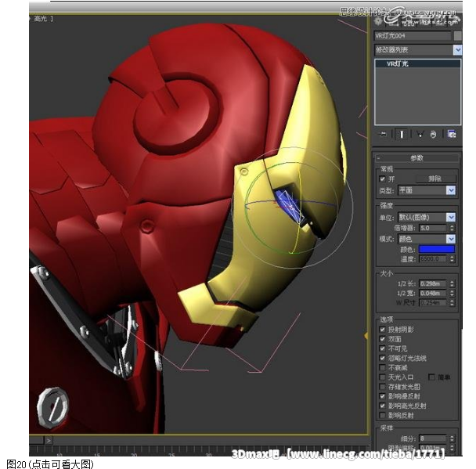The width and height of the screenshot is (476, 469).
Task: Toggle 影响漫反射 checkbox
Action: tap(383, 396)
